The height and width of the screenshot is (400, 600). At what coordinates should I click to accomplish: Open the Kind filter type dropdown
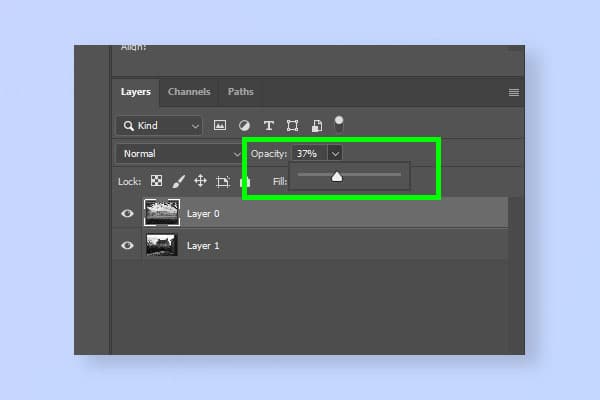[158, 126]
